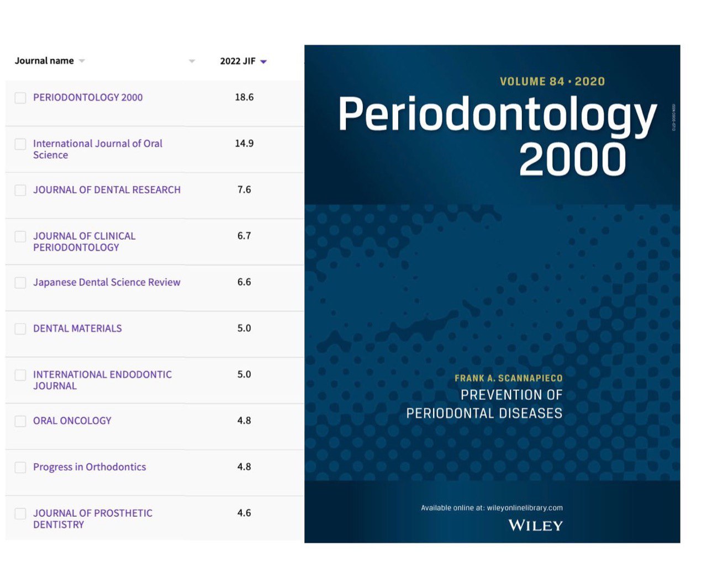The image size is (707, 588).
Task: Open DENTAL MATERIALS journal link
Action: coord(77,329)
